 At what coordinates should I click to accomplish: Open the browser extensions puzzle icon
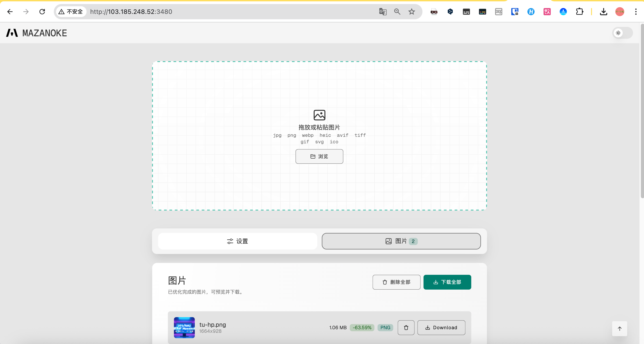point(579,12)
